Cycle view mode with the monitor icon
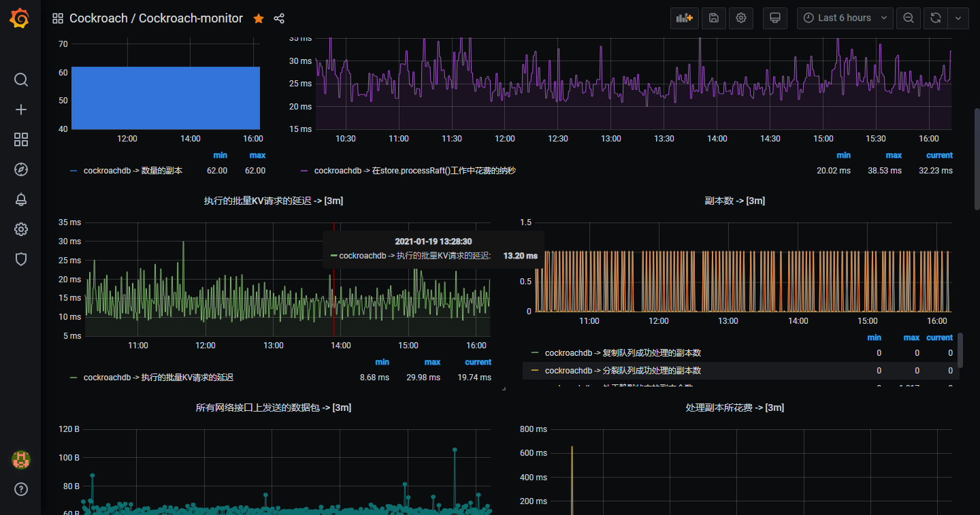Screen dimensions: 980x515 [x=774, y=18]
